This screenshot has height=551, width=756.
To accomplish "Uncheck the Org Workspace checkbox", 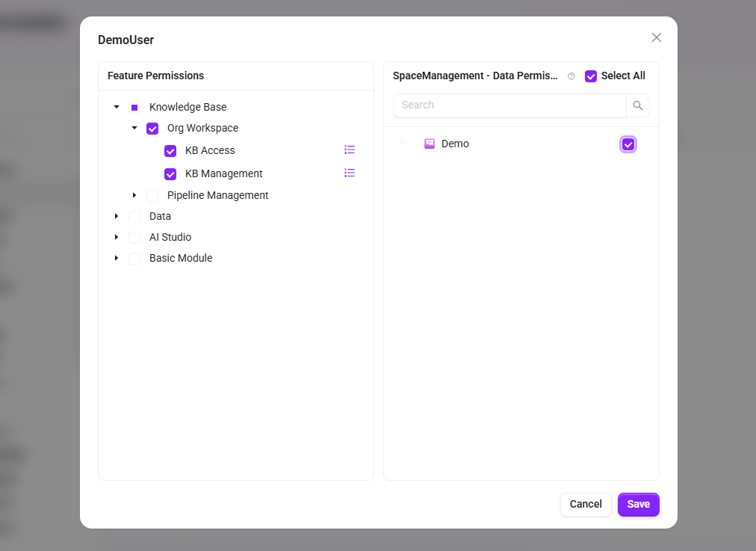I will (152, 129).
